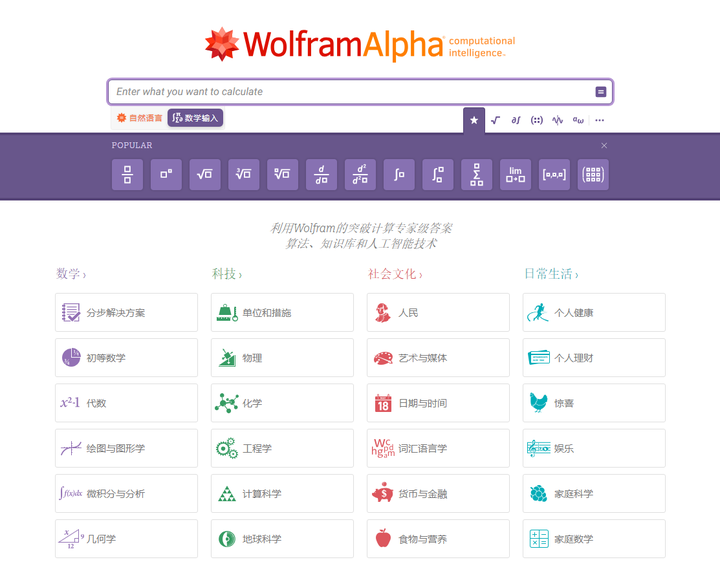This screenshot has height=562, width=720.
Task: Open 代数 topic
Action: click(126, 403)
